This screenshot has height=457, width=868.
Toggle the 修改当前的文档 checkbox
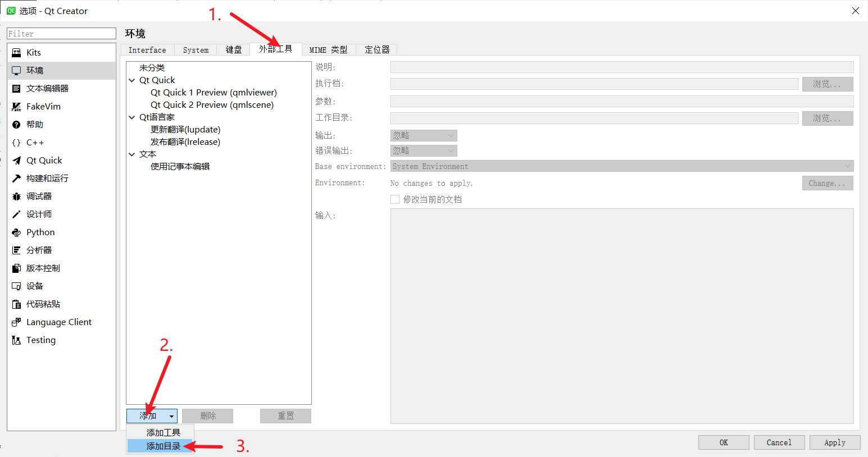point(395,199)
